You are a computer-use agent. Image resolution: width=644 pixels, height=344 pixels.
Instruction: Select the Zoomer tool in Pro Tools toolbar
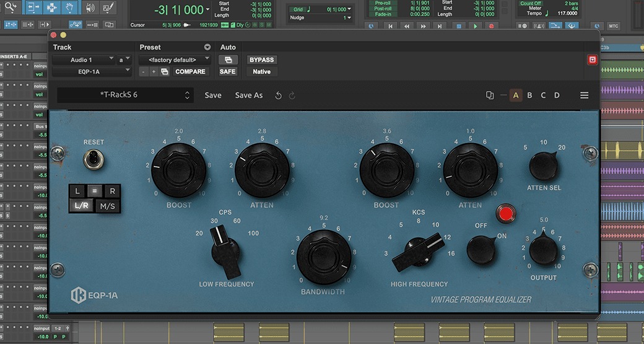point(12,7)
